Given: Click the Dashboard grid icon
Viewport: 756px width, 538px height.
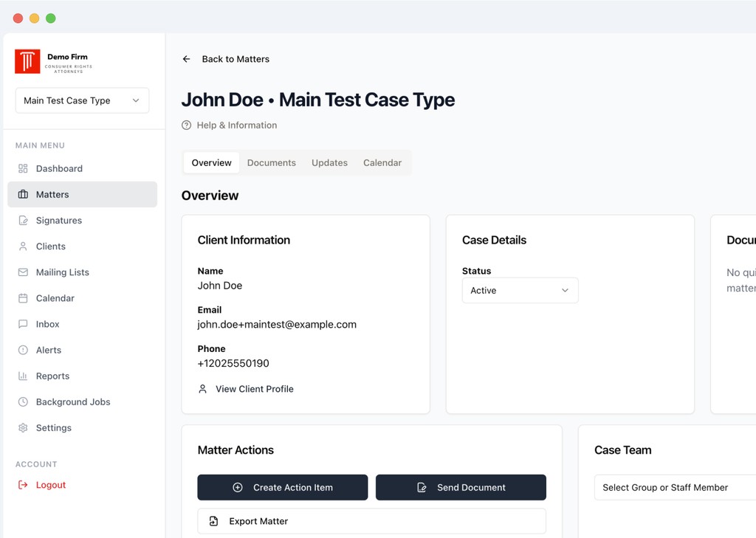Looking at the screenshot, I should coord(23,168).
